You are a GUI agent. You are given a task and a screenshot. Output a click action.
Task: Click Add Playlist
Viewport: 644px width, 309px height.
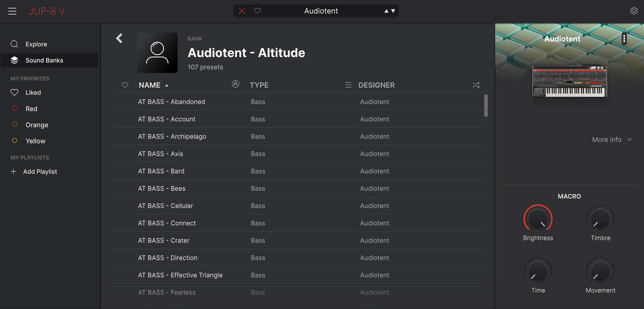40,172
